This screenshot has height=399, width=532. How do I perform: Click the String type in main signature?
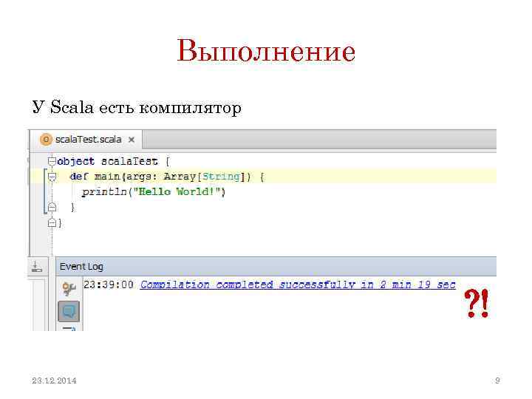221,177
